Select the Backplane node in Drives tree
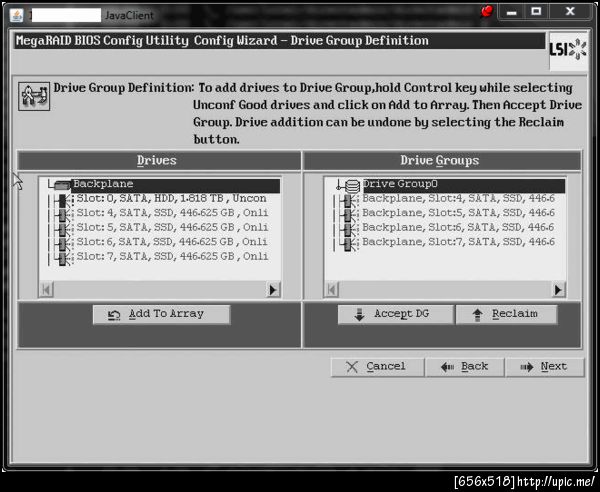Viewport: 600px width, 492px height. [176, 184]
